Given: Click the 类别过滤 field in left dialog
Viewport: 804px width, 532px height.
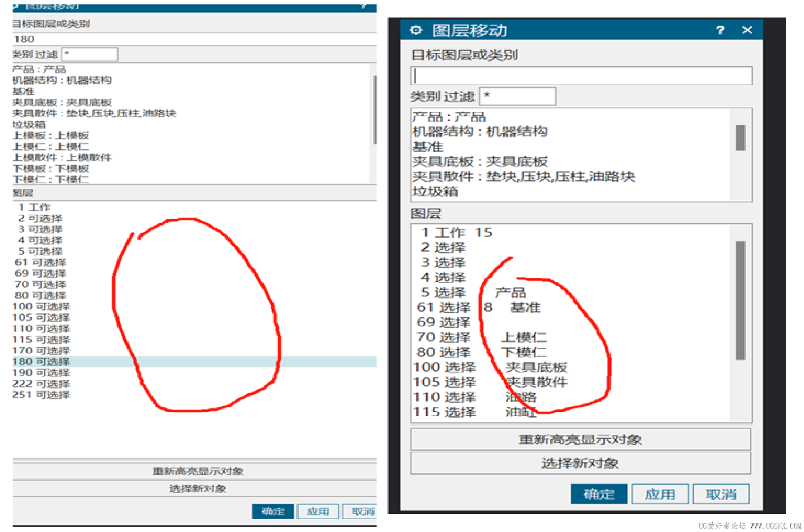Looking at the screenshot, I should pyautogui.click(x=90, y=54).
